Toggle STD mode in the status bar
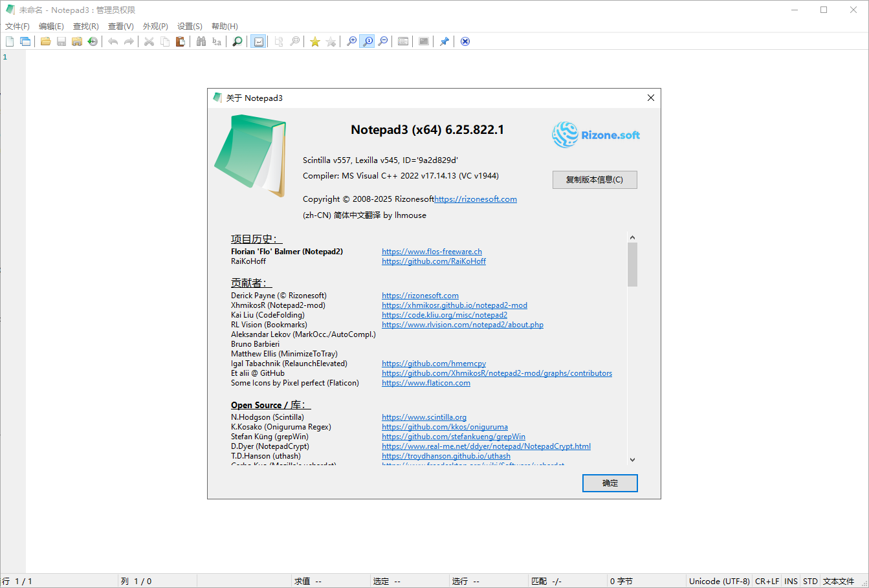869x588 pixels. pyautogui.click(x=810, y=581)
